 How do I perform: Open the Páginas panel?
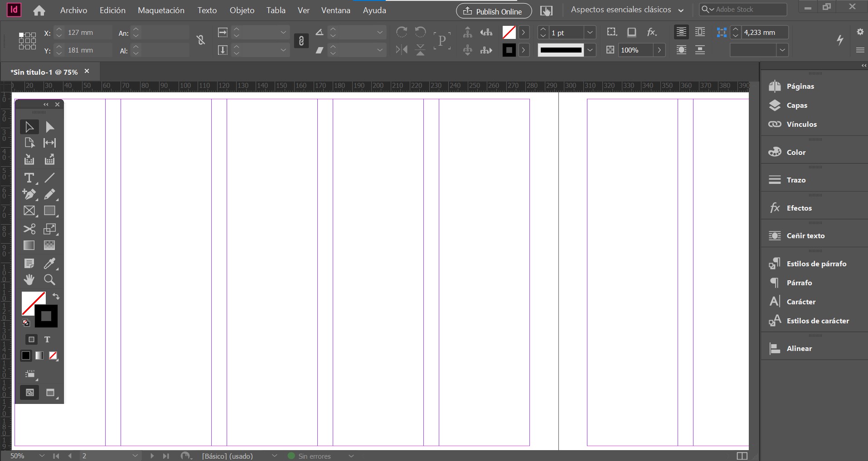tap(800, 86)
